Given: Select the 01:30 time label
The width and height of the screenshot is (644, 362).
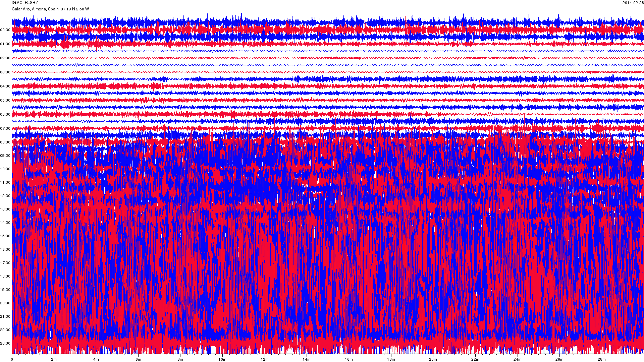Looking at the screenshot, I should click(5, 44).
